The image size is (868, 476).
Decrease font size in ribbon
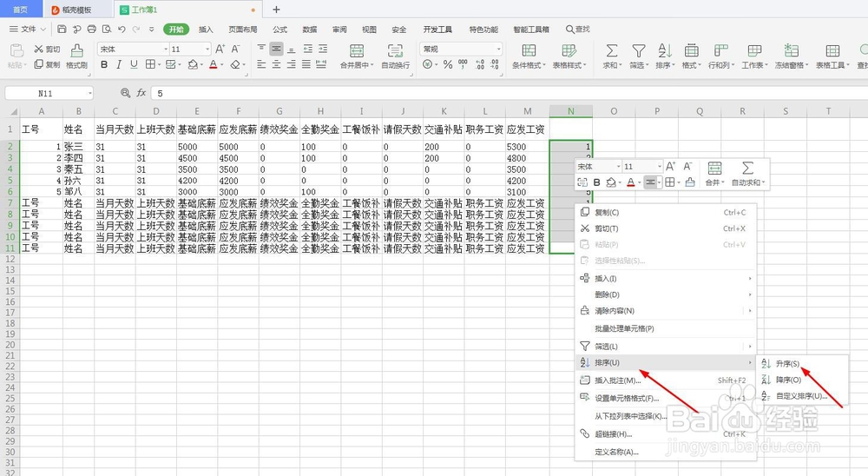[235, 49]
